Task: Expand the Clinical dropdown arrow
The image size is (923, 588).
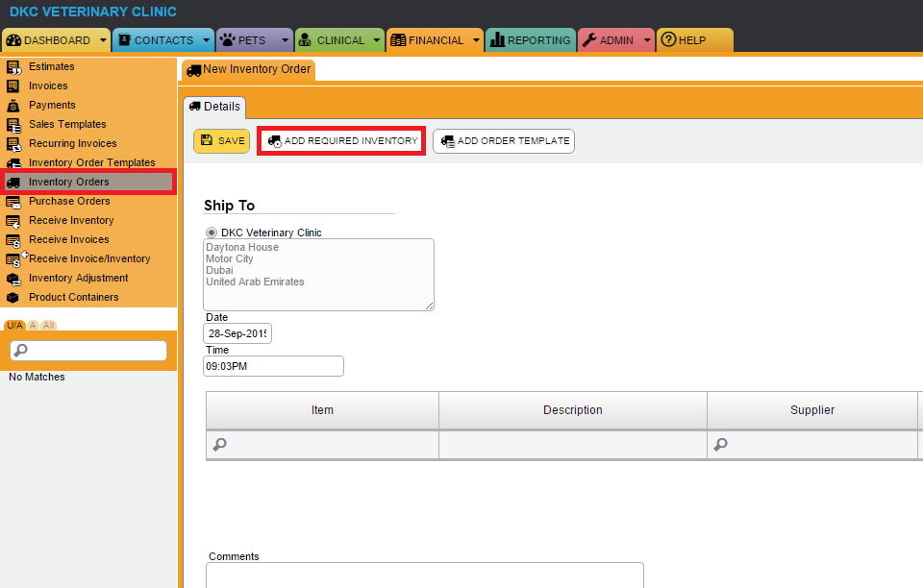Action: click(377, 40)
